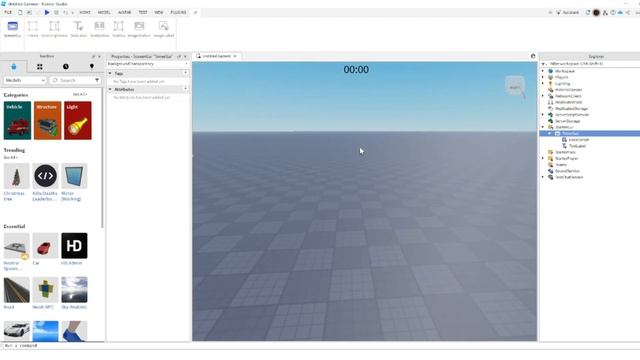Click the Explorer filter workspace field
The height and width of the screenshot is (360, 640).
[x=592, y=64]
